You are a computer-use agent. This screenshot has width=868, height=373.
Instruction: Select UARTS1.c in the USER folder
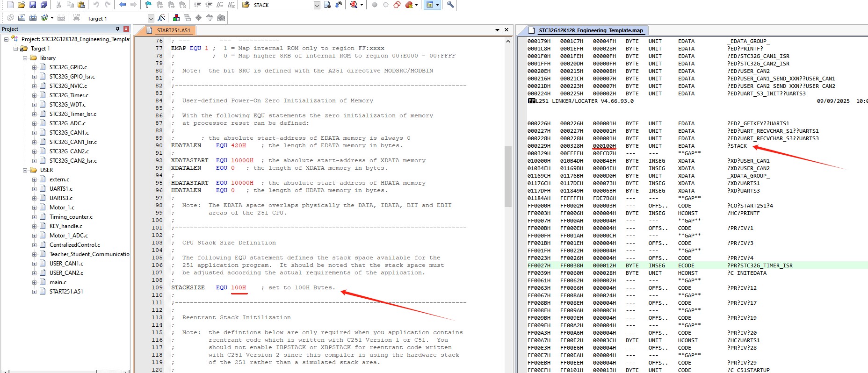61,189
